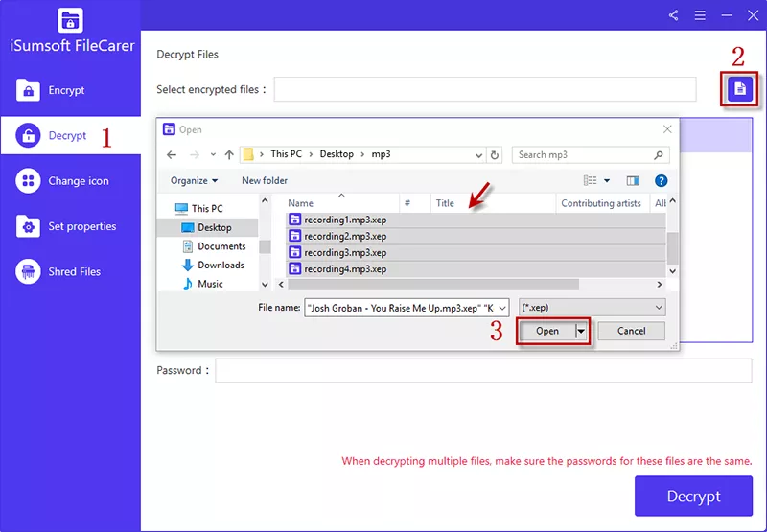Select Downloads in the navigation tree

(221, 266)
